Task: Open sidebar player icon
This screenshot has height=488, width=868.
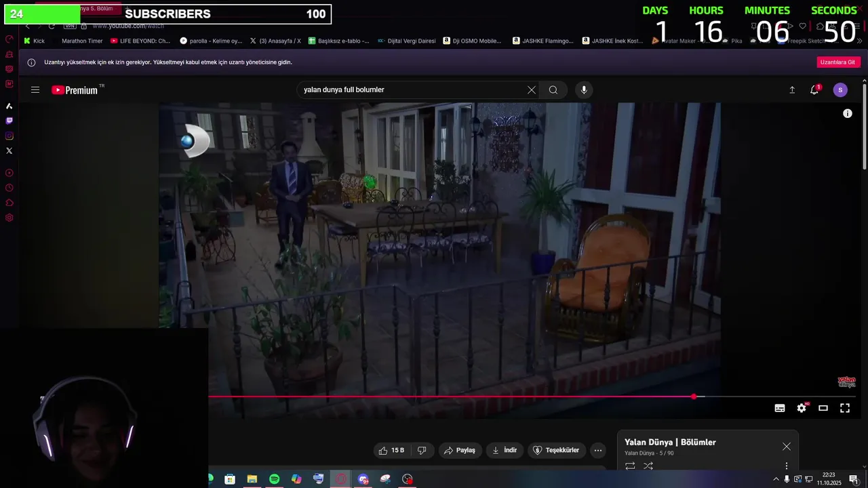Action: [x=9, y=173]
